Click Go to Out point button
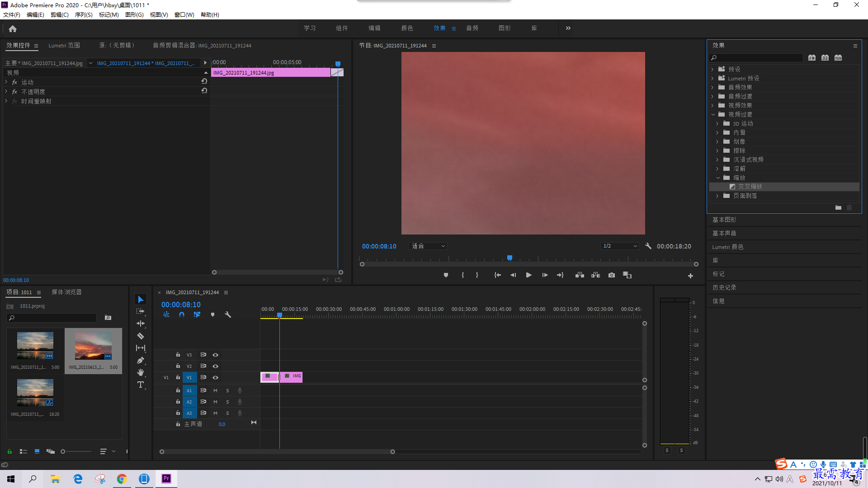The height and width of the screenshot is (488, 868). 561,275
